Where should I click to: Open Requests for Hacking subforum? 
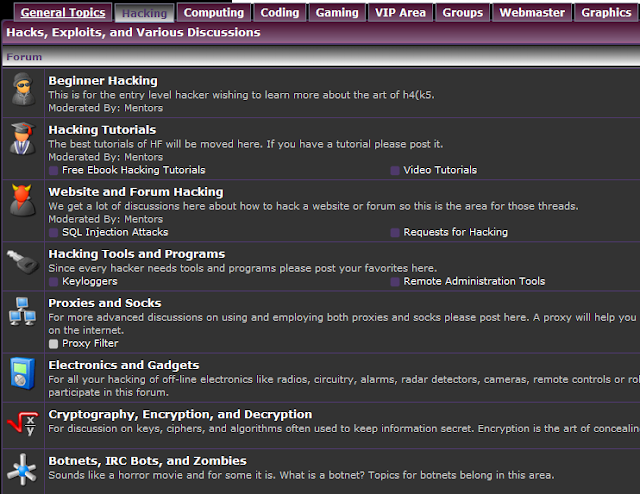coord(456,232)
